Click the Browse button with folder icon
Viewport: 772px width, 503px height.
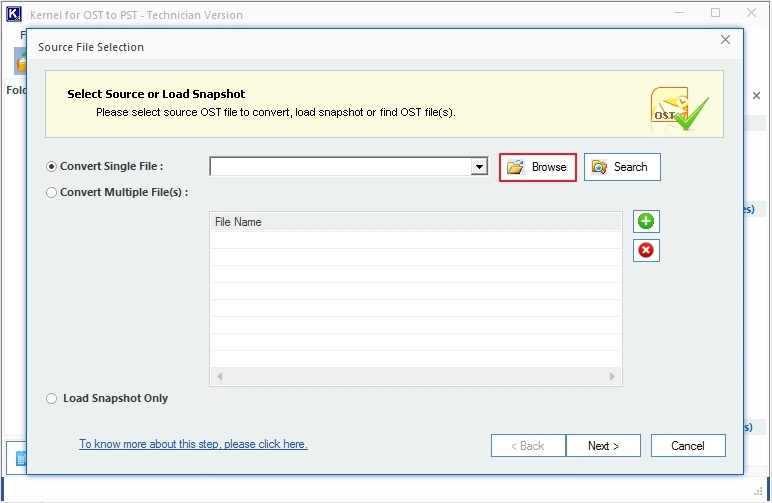point(537,167)
